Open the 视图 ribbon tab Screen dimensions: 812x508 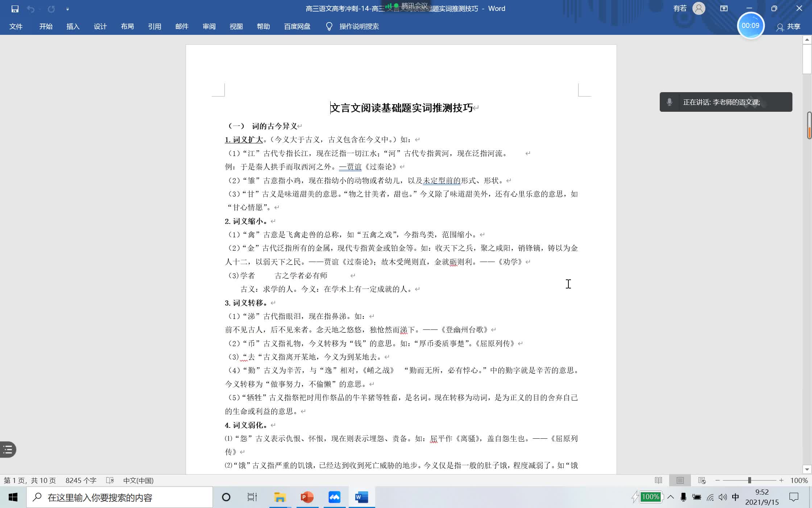click(x=236, y=26)
